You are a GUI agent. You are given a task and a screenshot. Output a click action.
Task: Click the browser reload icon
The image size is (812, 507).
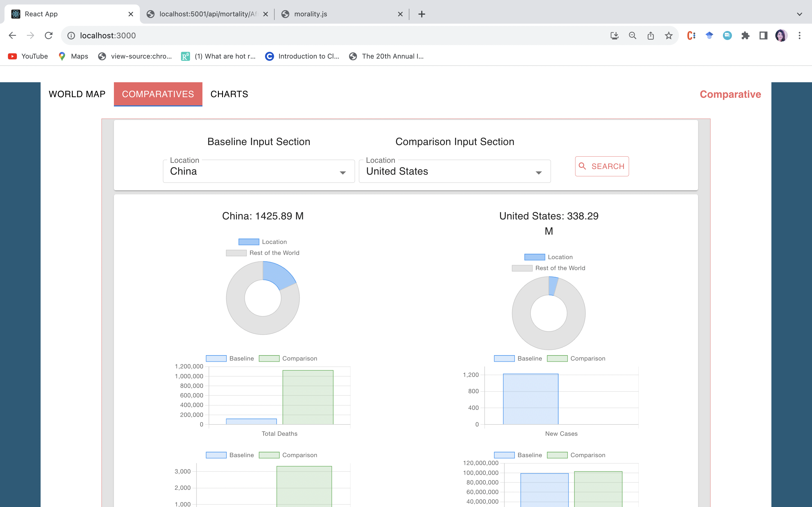(x=49, y=35)
